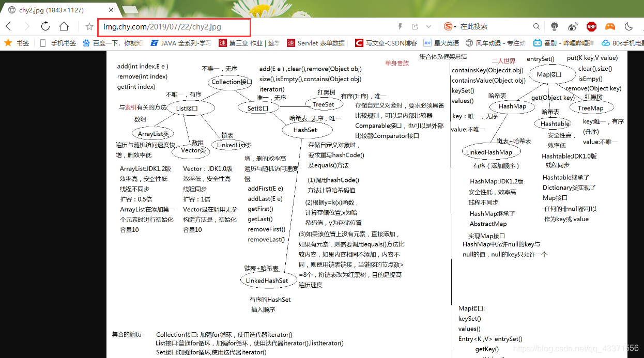Click the orange game controller icon
644x358 pixels.
pos(610,26)
